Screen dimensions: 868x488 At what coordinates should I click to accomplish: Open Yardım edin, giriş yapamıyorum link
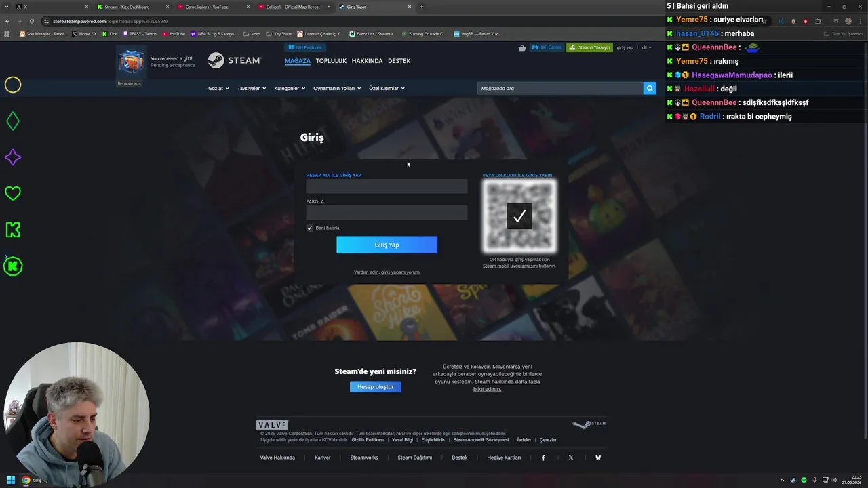[x=387, y=272]
